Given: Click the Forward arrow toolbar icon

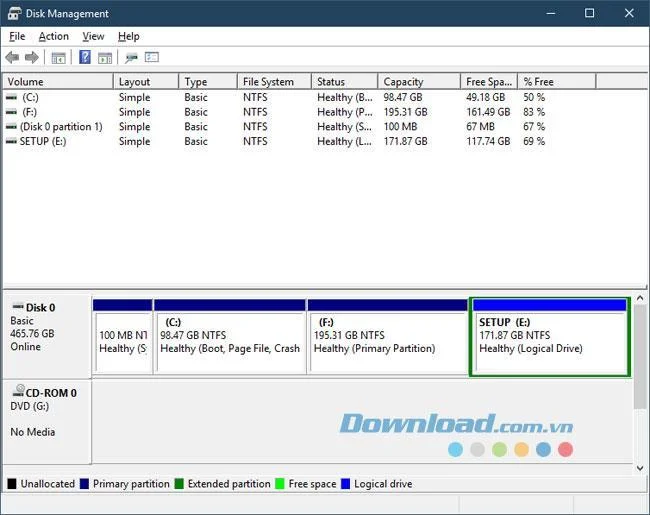Looking at the screenshot, I should point(32,57).
